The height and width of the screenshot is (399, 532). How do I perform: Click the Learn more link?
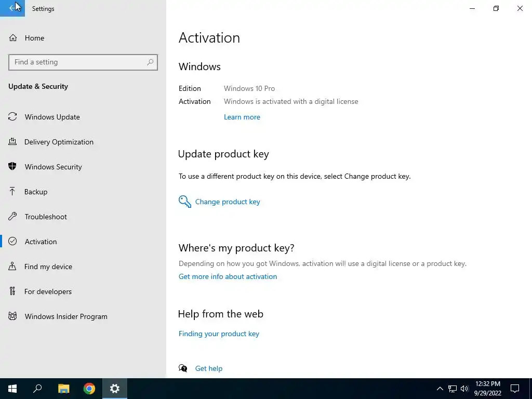click(242, 117)
